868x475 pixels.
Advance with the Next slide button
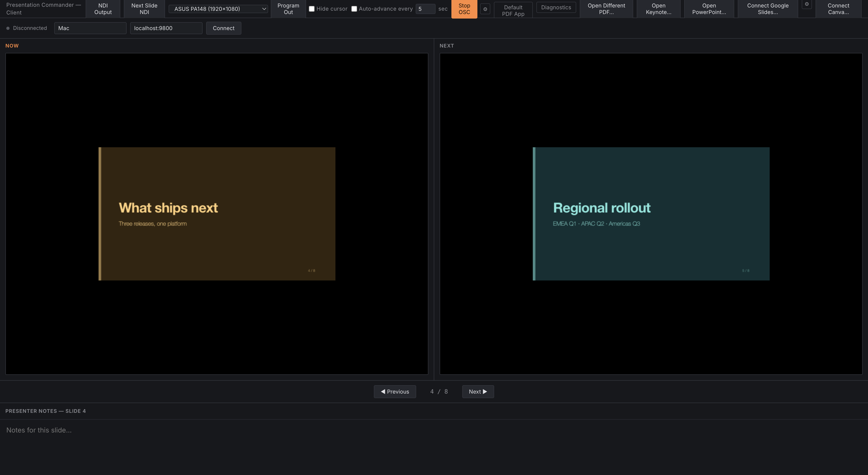[478, 391]
